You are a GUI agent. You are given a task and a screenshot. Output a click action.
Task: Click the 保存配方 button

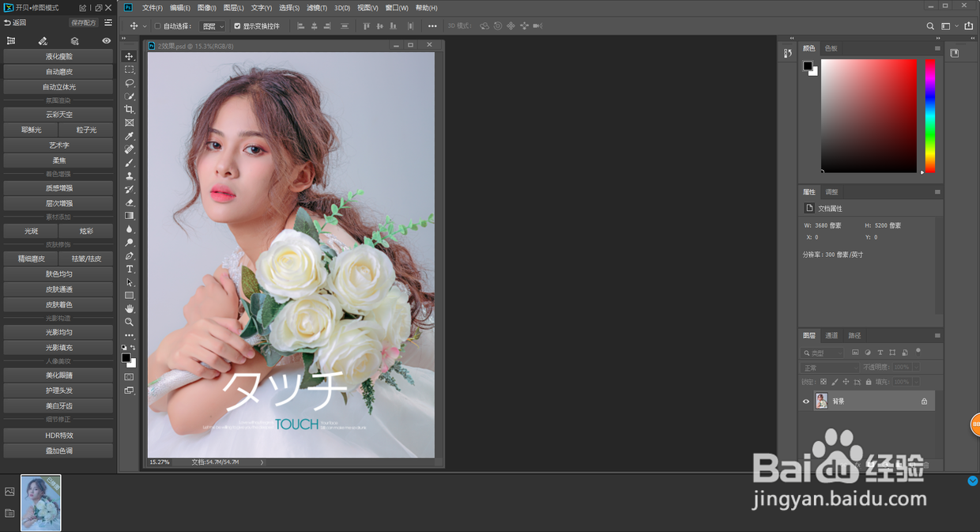tap(83, 23)
